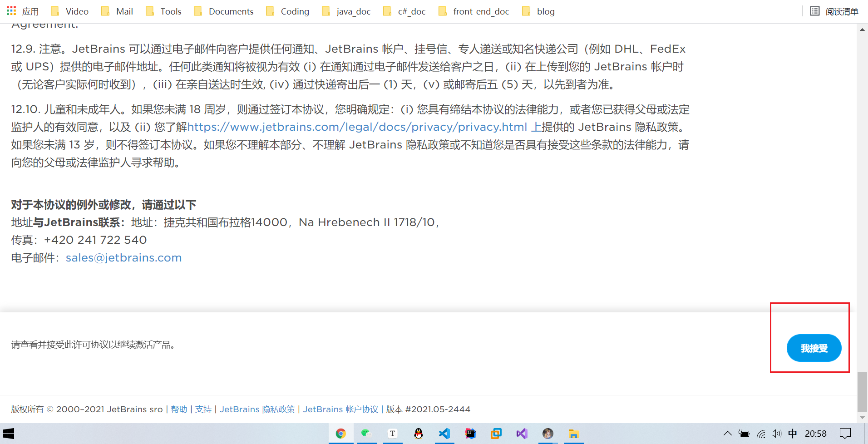This screenshot has height=444, width=868.
Task: Open the Windows Start menu
Action: tap(9, 434)
